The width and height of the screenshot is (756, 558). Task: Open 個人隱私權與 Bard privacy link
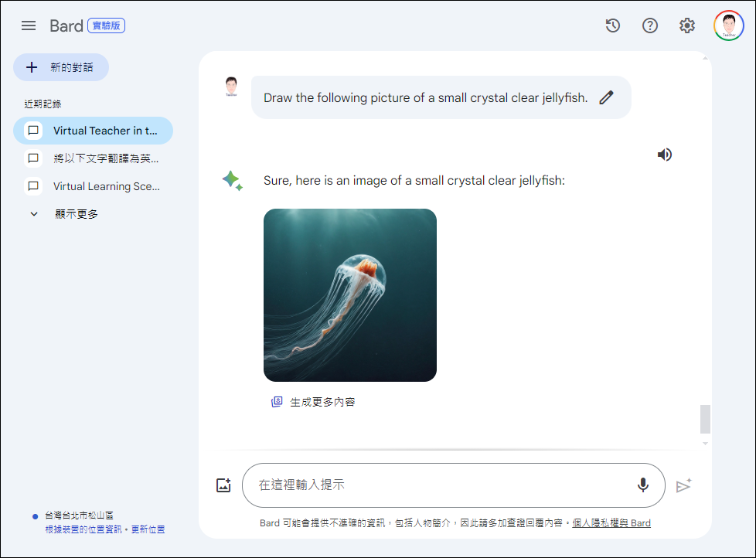[611, 523]
